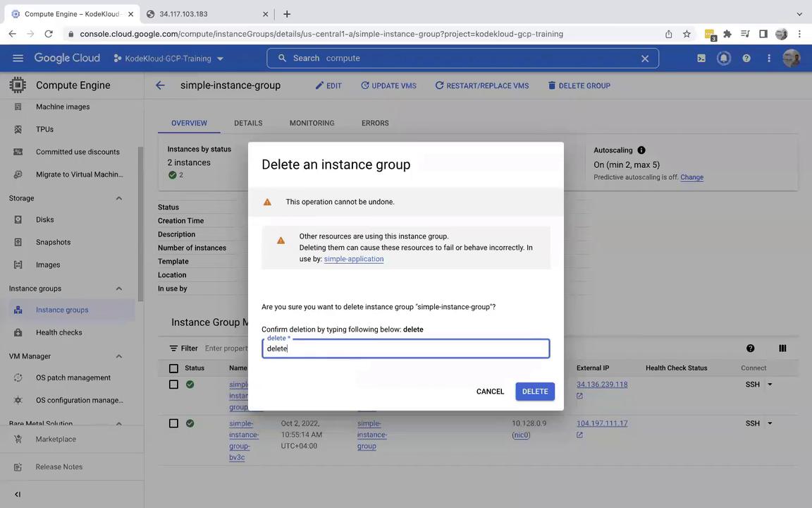
Task: Open the Google Cloud hamburger navigation menu
Action: (x=18, y=59)
